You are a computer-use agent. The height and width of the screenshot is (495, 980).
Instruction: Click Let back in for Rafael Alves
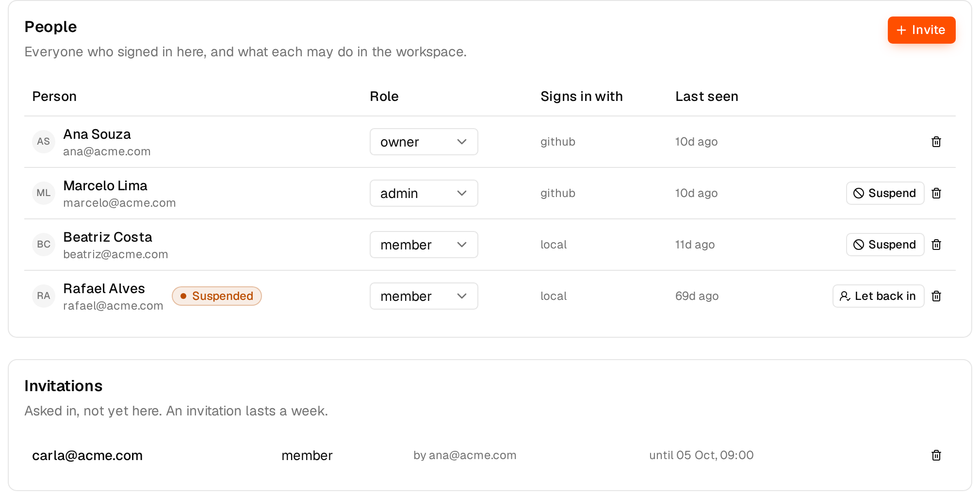point(878,296)
